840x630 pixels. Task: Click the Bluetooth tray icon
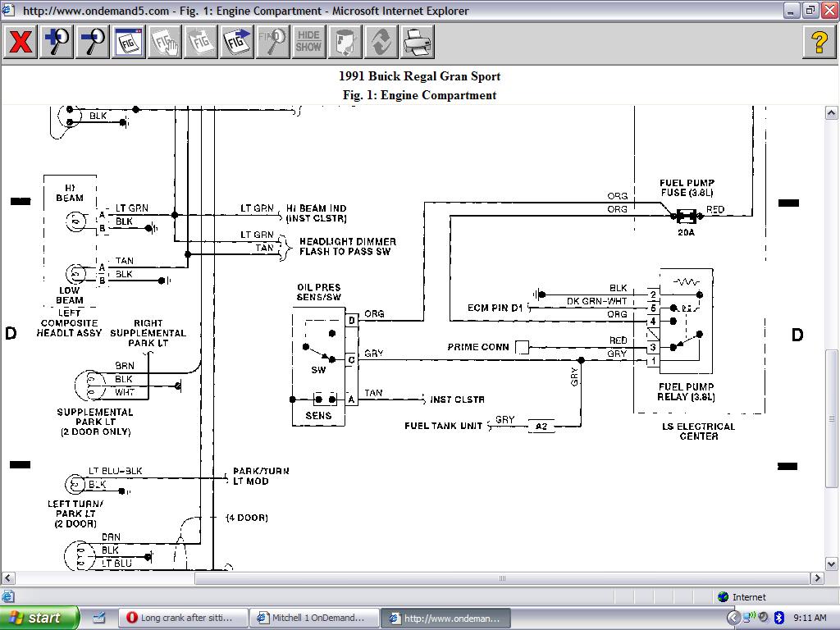click(779, 618)
